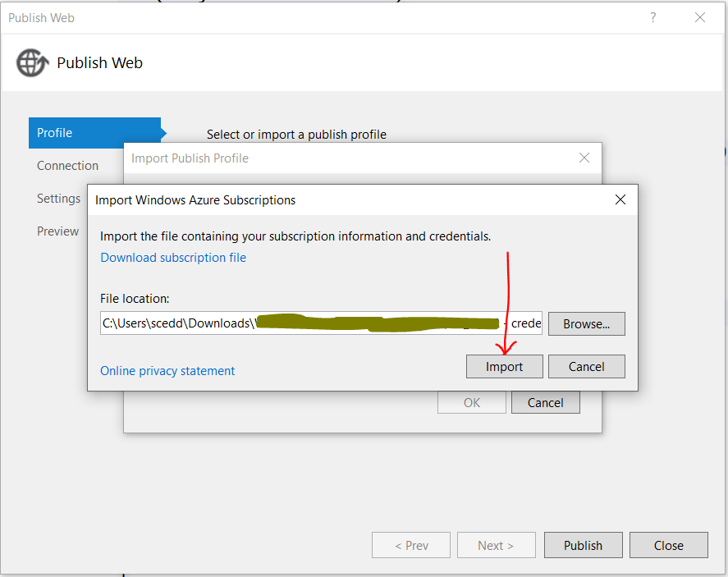Screen dimensions: 728x577
Task: Close the Import Windows Azure Subscriptions dialog
Action: point(620,199)
